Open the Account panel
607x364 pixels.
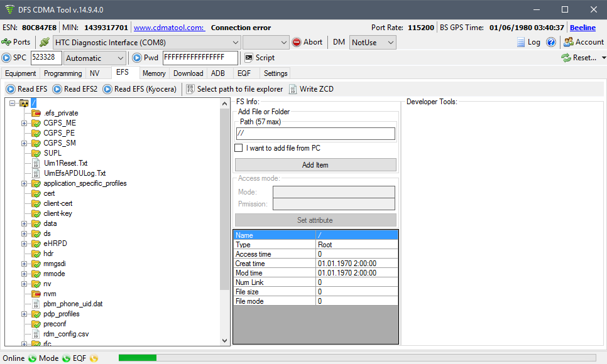click(x=584, y=42)
